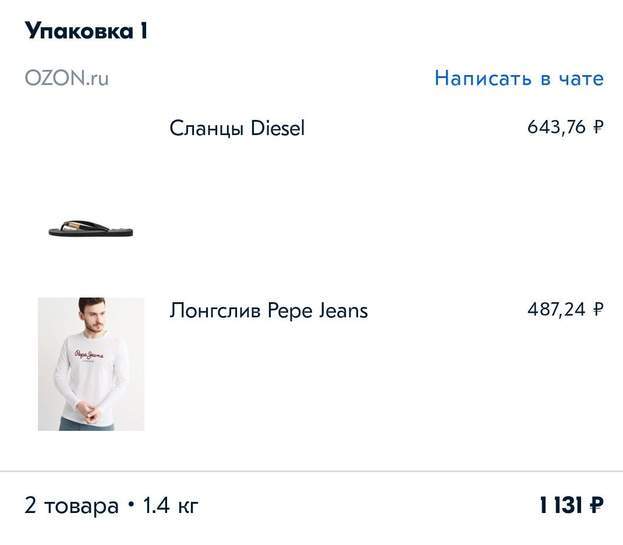Select the 1 131 total amount

[x=560, y=505]
